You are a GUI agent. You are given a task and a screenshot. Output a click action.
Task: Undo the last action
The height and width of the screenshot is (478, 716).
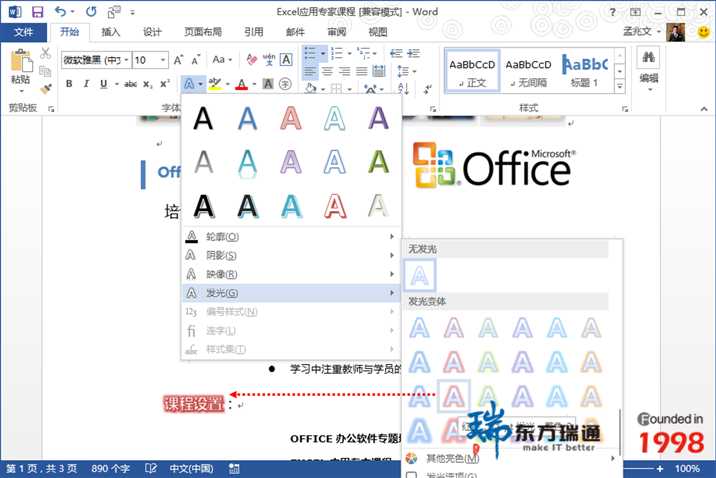click(x=60, y=11)
